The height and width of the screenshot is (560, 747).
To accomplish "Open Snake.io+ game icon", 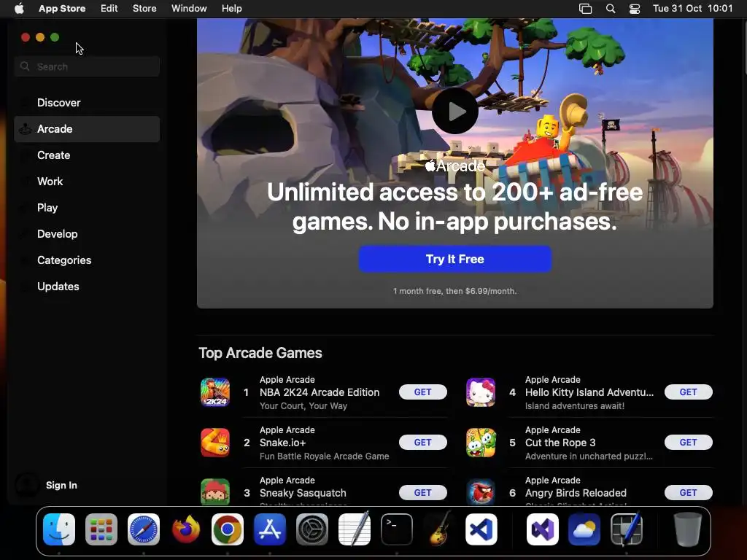I will [215, 443].
